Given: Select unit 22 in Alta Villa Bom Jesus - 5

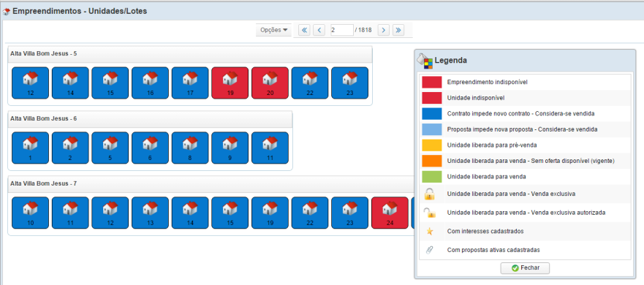Looking at the screenshot, I should coord(310,83).
